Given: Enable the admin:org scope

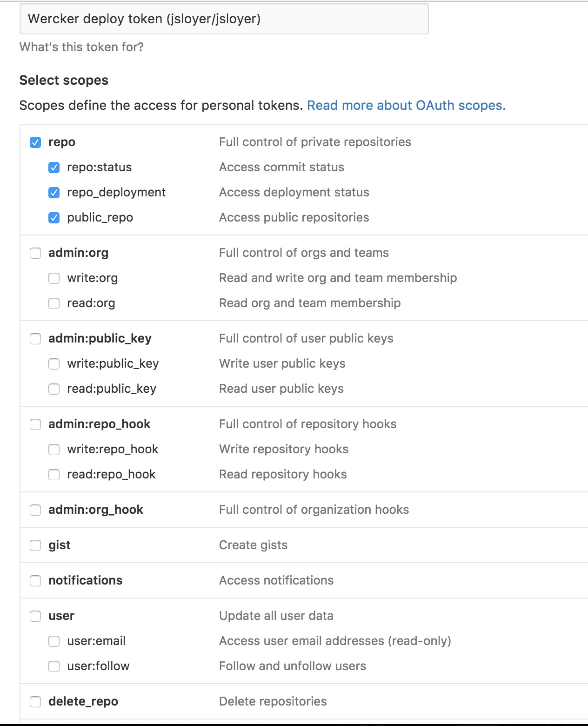Looking at the screenshot, I should (35, 253).
